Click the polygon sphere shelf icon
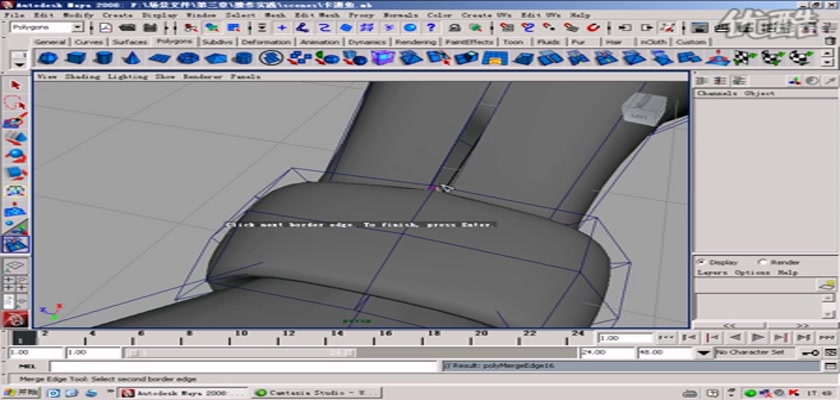Viewport: 840px width, 400px height. point(47,59)
